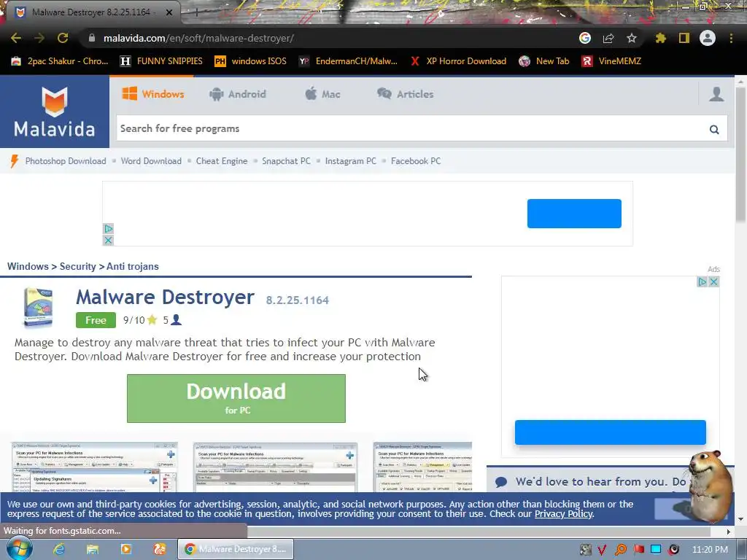Bookmark this page with the star
Image resolution: width=747 pixels, height=560 pixels.
pyautogui.click(x=632, y=38)
